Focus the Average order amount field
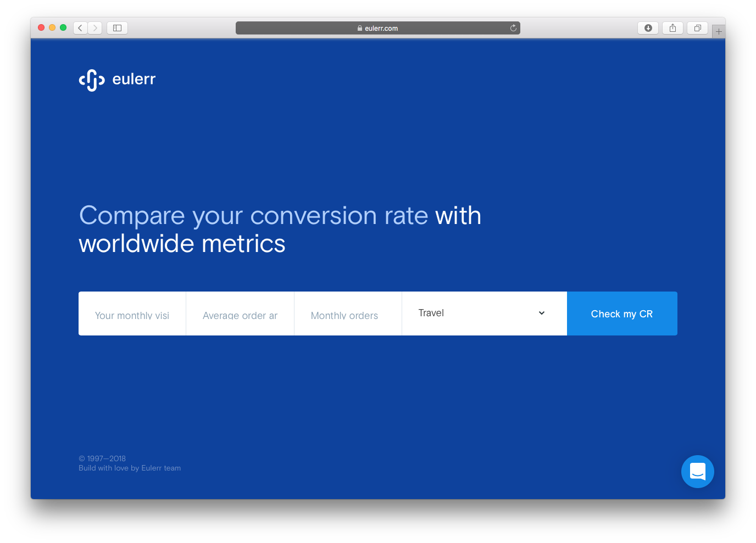The image size is (756, 543). 240,314
